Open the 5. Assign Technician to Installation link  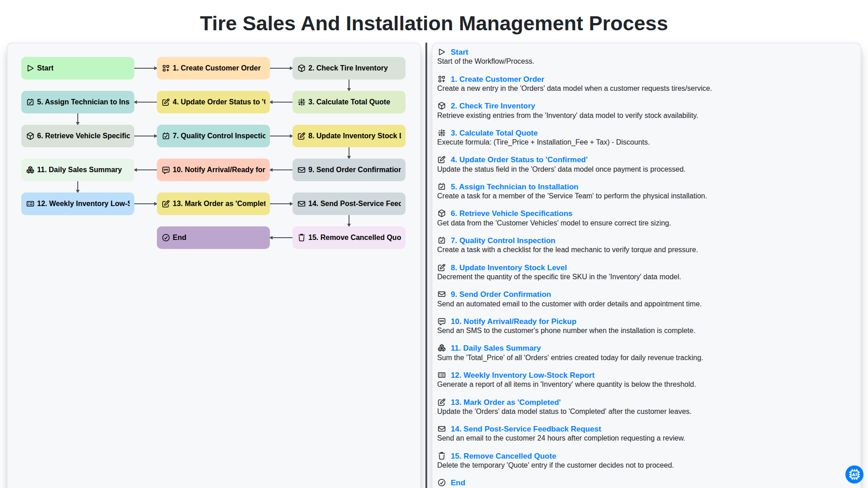pos(514,187)
